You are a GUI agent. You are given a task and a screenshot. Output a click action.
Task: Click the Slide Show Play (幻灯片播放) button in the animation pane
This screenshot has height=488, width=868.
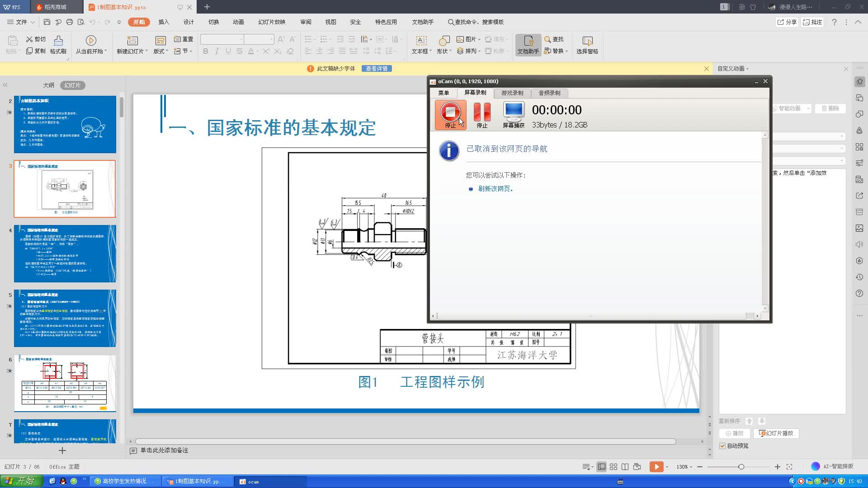[776, 433]
